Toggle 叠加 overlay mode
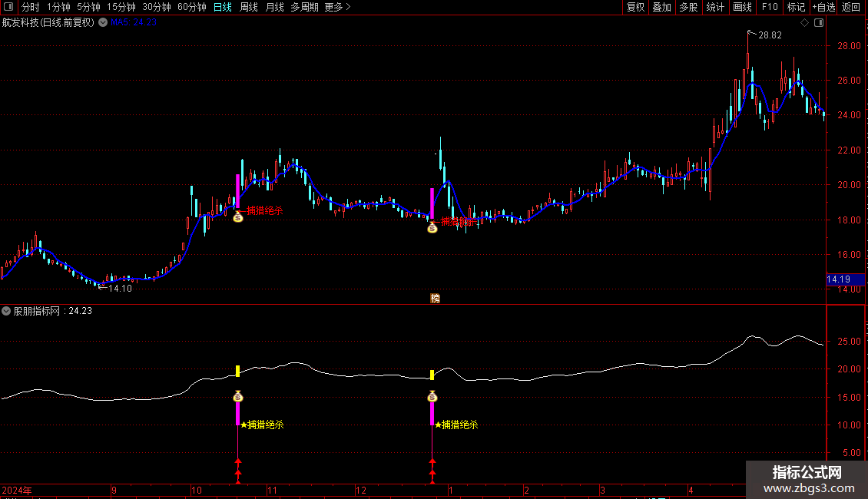Viewport: 868px width, 499px height. (x=661, y=7)
